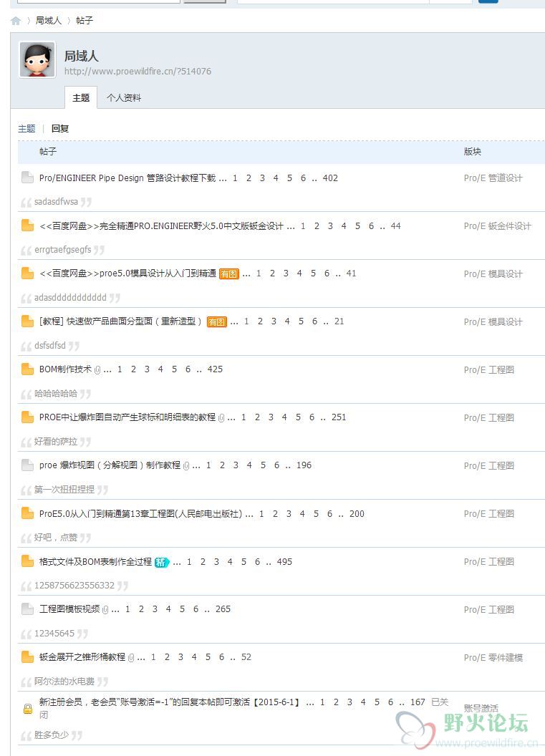Open folder icon for 钣金设计 thread
Screen dimensions: 545x756
coord(27,226)
